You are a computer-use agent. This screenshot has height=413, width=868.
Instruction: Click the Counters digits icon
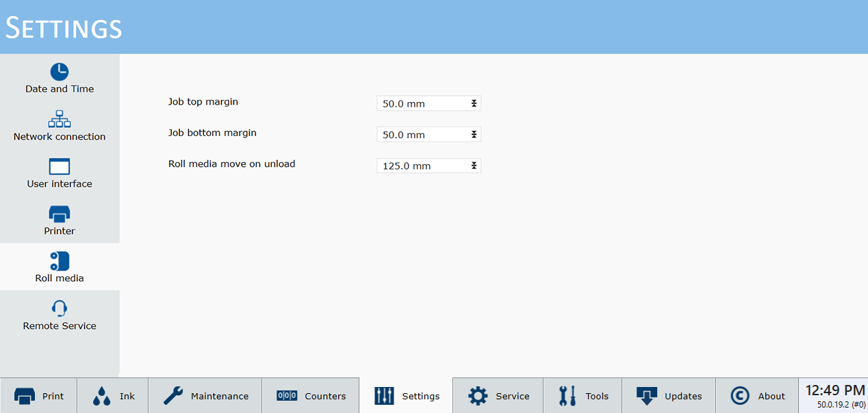287,396
